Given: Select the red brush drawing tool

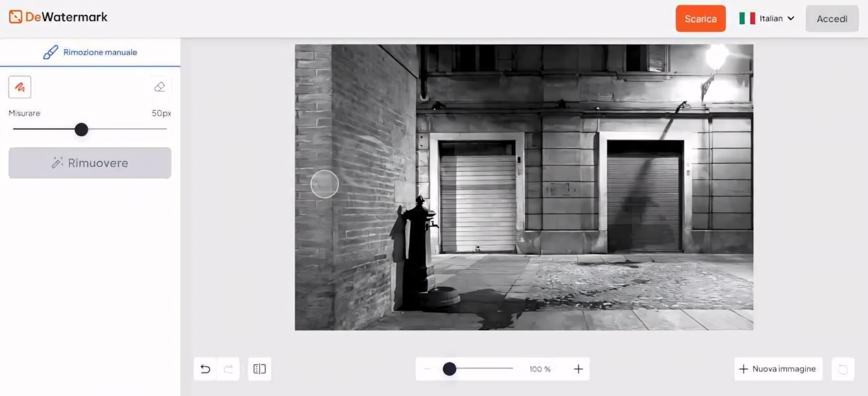Looking at the screenshot, I should (x=20, y=87).
